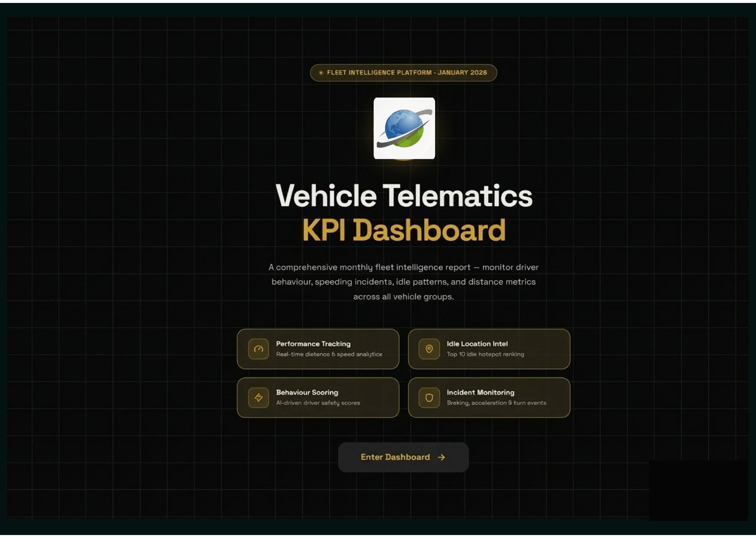
Task: Click the shield icon for Incident Monitoring
Action: (429, 397)
